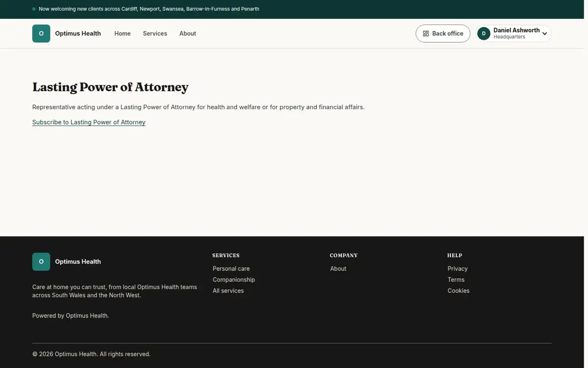588x368 pixels.
Task: Click the HELP footer heading
Action: tap(455, 256)
